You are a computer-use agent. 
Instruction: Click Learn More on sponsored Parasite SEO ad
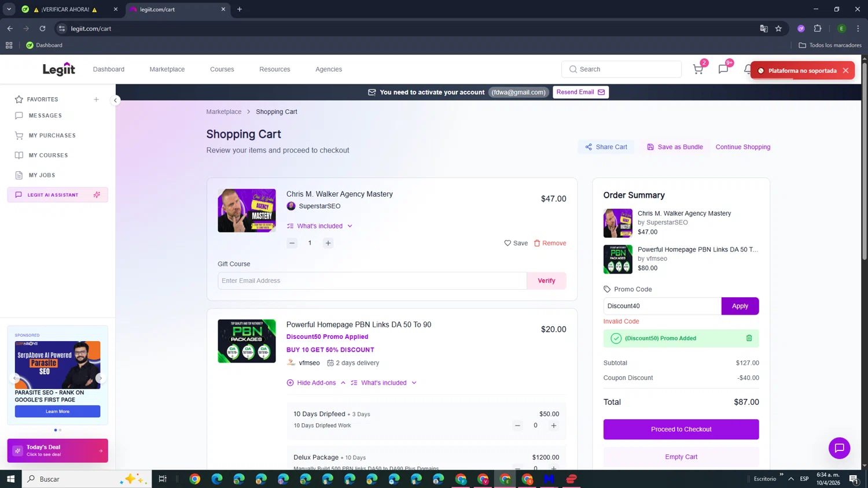57,412
